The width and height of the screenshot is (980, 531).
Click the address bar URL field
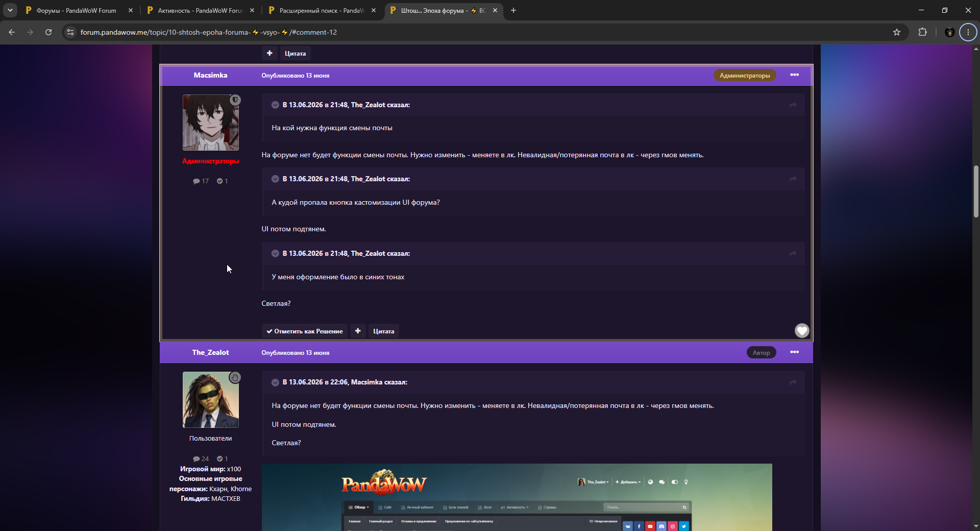(x=480, y=32)
